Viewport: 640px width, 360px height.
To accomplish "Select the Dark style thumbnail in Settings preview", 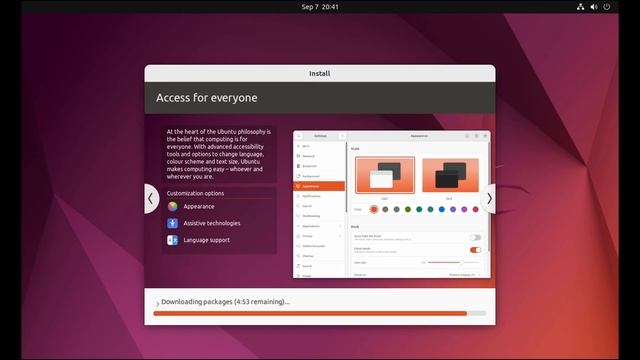I will click(450, 175).
